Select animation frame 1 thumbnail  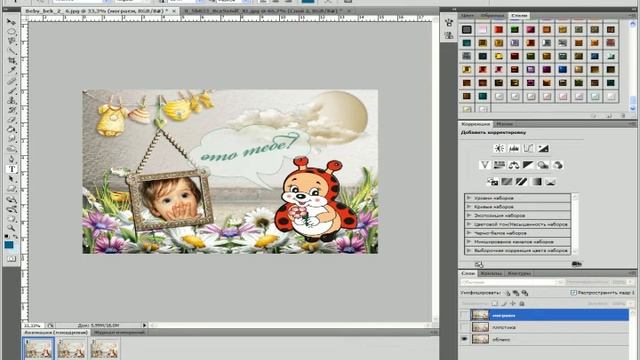tap(38, 349)
